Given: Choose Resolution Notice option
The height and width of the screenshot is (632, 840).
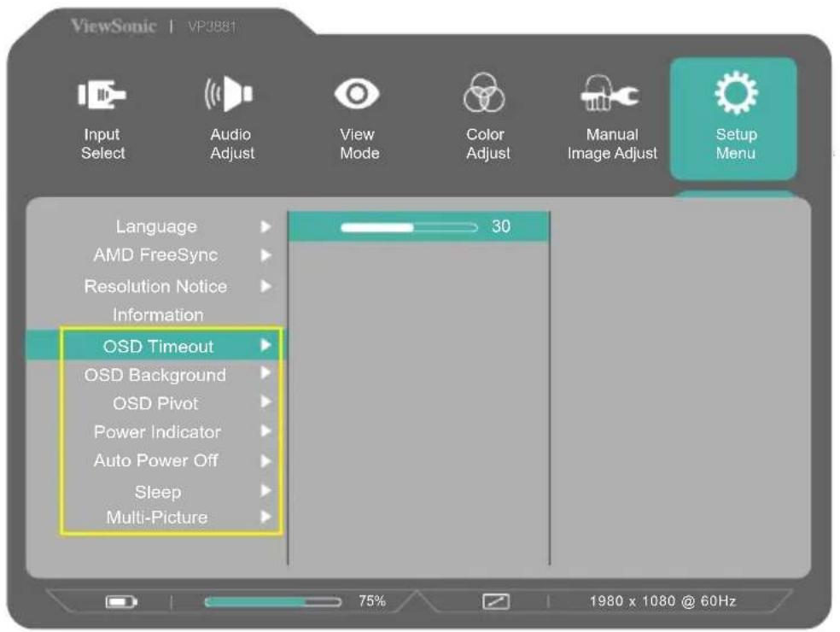Looking at the screenshot, I should coord(156,286).
